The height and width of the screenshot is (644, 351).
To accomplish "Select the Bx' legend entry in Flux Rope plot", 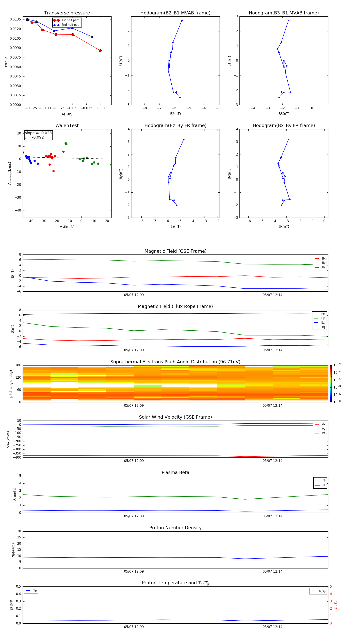I will (320, 314).
